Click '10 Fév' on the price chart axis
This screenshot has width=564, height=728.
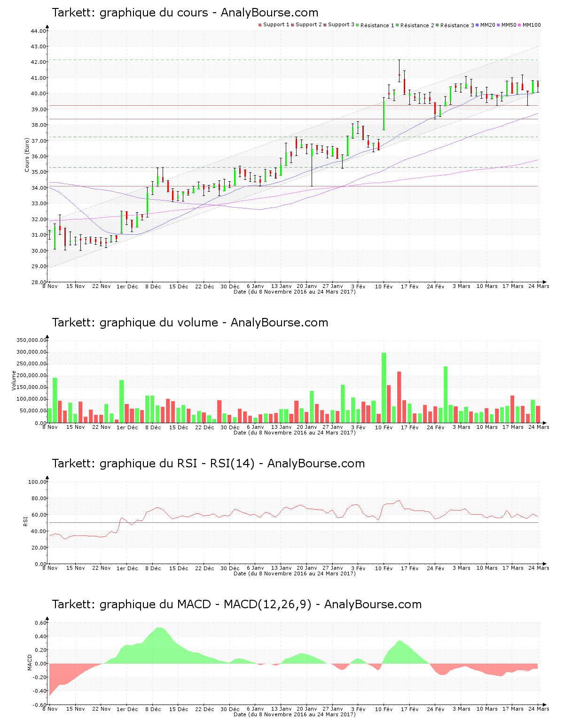pos(384,287)
